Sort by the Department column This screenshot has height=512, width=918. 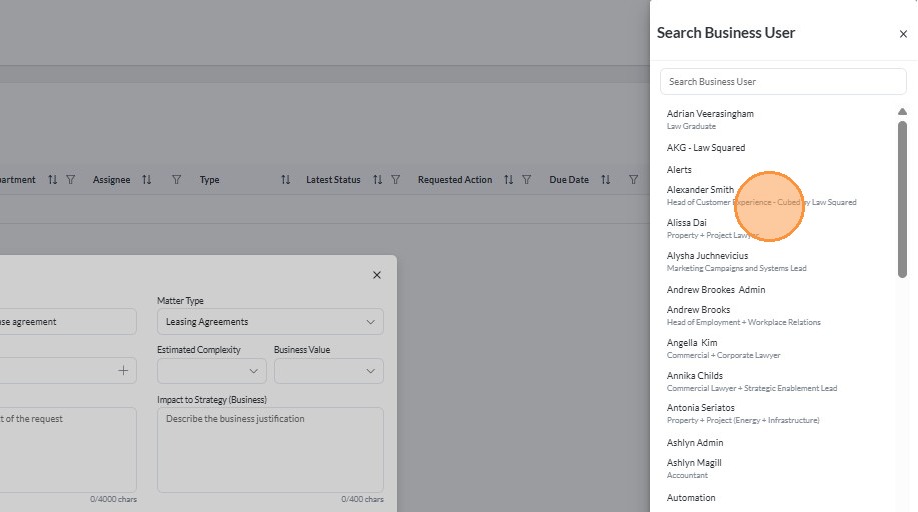coord(53,180)
